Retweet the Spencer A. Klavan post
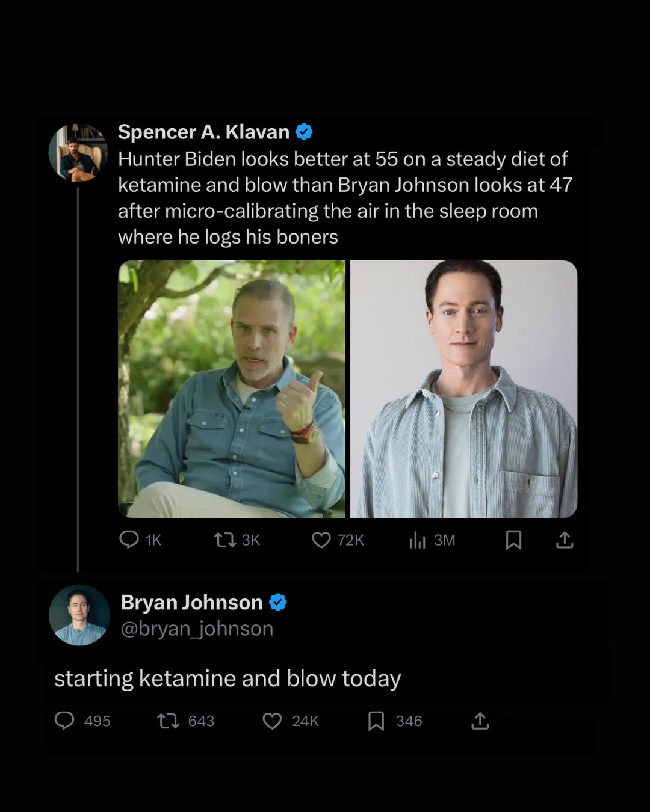The width and height of the screenshot is (650, 812). [225, 540]
